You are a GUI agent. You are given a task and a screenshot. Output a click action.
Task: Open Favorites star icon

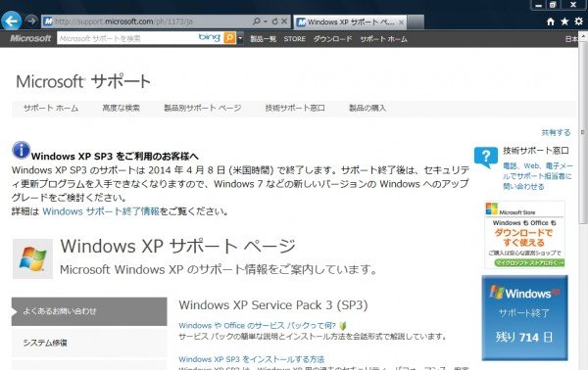[564, 22]
